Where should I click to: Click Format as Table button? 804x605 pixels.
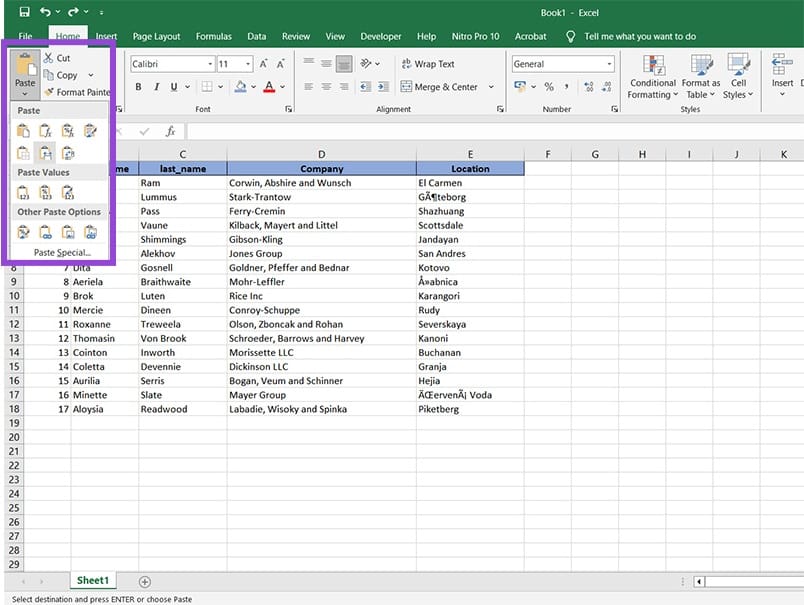point(700,76)
